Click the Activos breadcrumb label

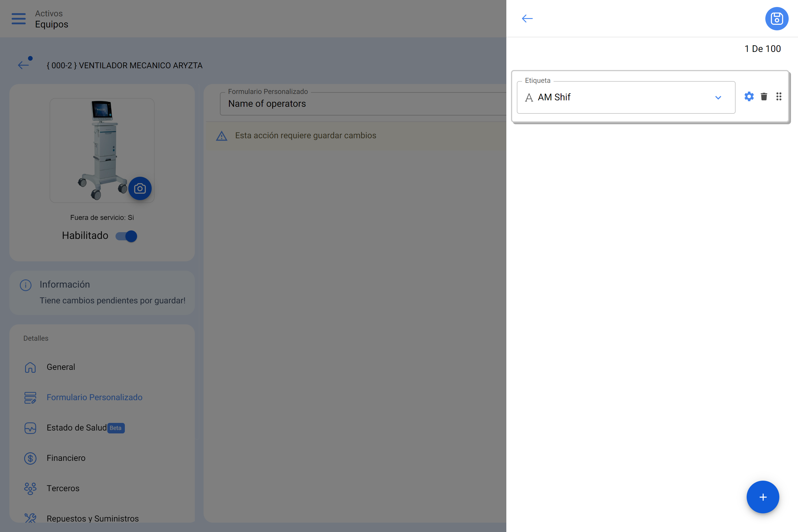[49, 14]
